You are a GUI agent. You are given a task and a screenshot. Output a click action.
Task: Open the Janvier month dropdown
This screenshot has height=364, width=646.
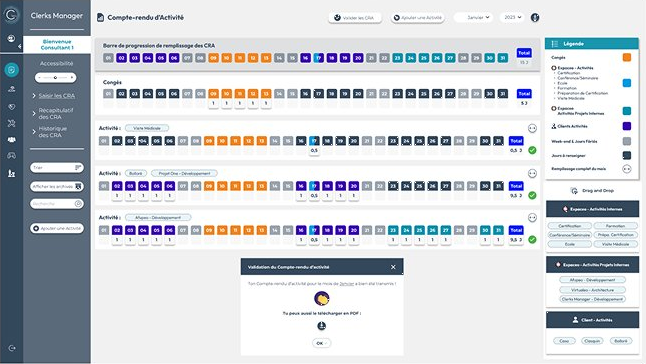473,17
